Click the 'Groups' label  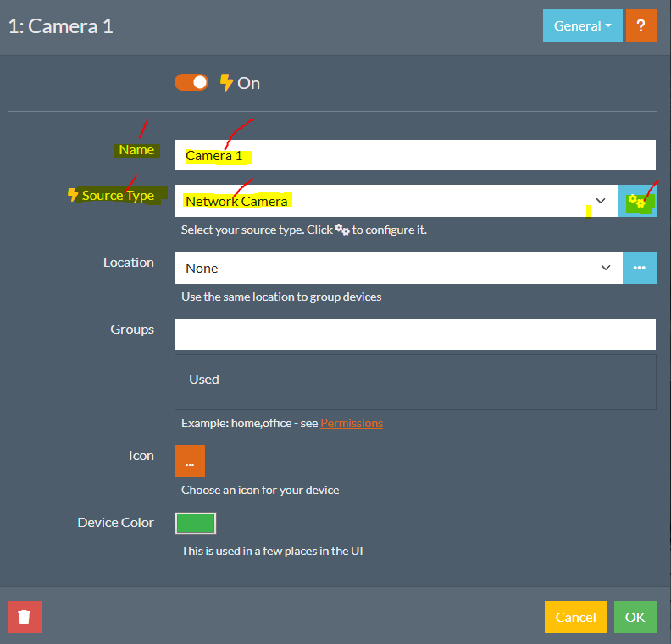pos(132,330)
